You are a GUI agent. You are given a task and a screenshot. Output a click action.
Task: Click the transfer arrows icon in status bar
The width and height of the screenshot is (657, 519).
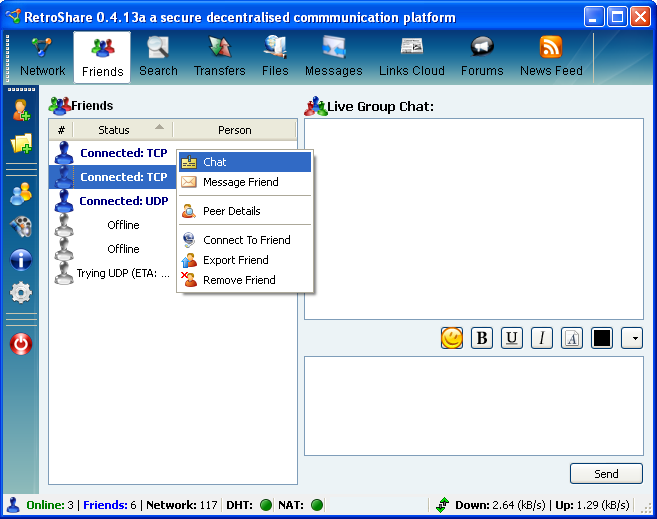click(442, 505)
